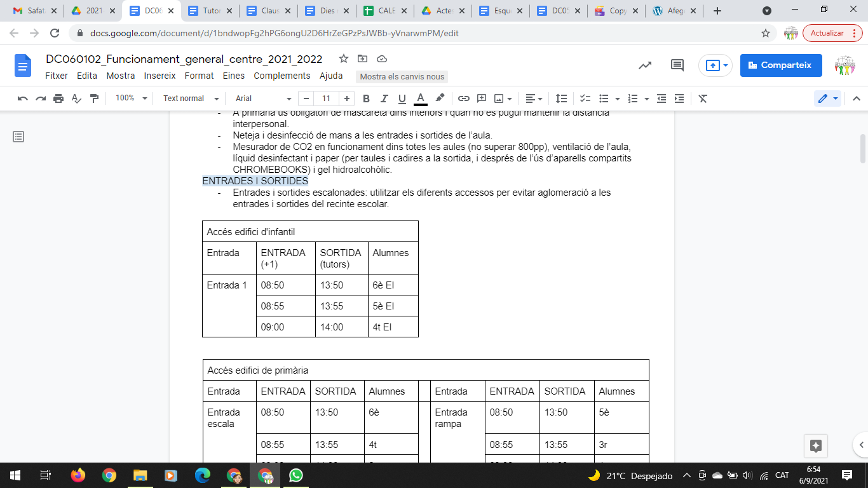Toggle the checklist formatting
This screenshot has width=868, height=488.
point(585,98)
